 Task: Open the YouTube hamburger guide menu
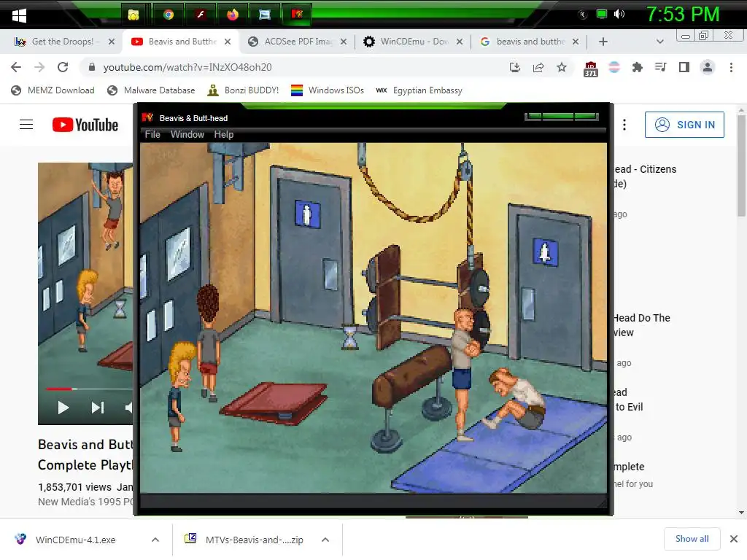(26, 125)
